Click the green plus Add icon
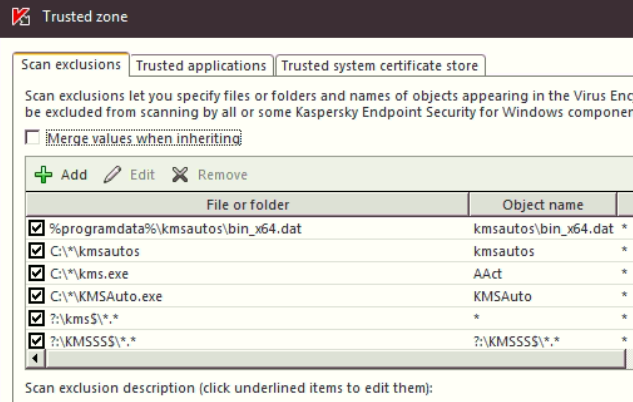The height and width of the screenshot is (402, 633). point(46,174)
